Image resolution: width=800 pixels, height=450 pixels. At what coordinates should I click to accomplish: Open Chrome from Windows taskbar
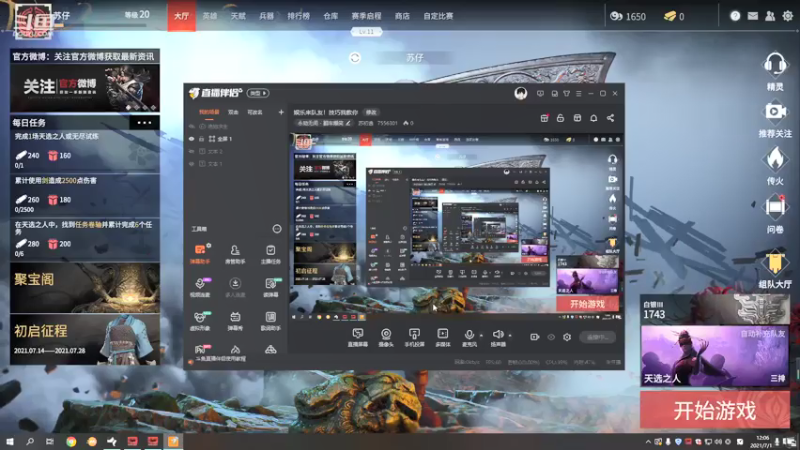pos(71,441)
